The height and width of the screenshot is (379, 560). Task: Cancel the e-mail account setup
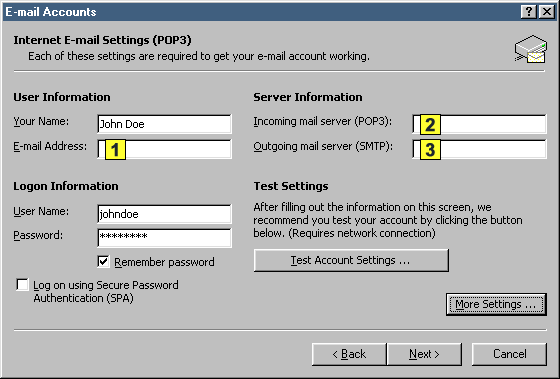(509, 354)
